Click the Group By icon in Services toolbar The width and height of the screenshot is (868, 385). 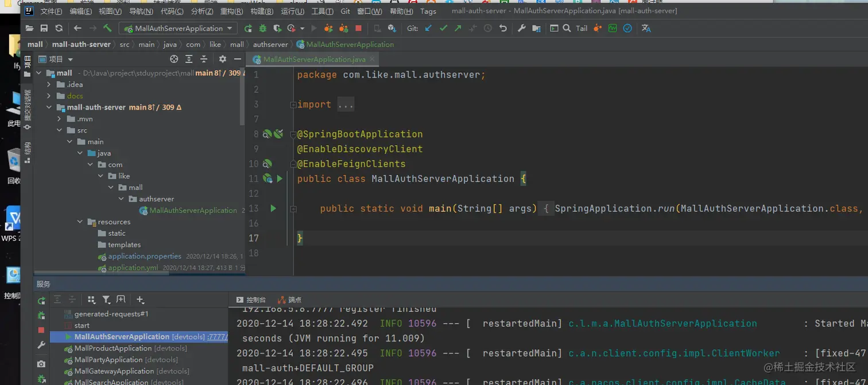[91, 300]
